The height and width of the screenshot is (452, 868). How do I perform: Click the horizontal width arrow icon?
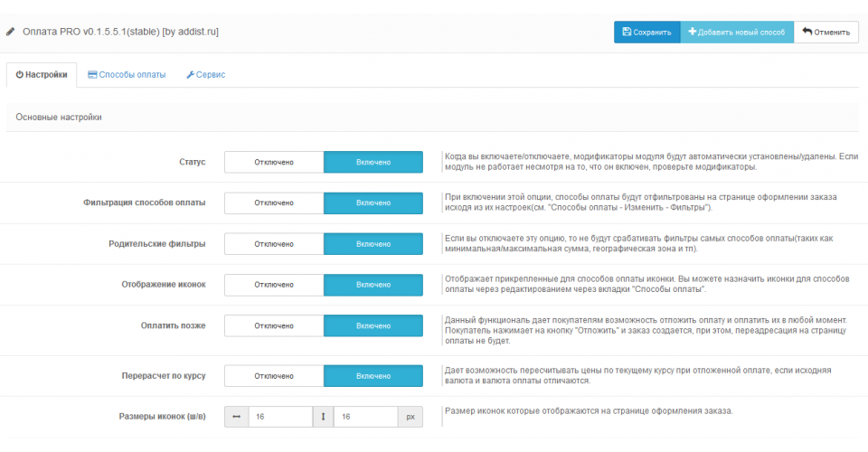[x=236, y=417]
